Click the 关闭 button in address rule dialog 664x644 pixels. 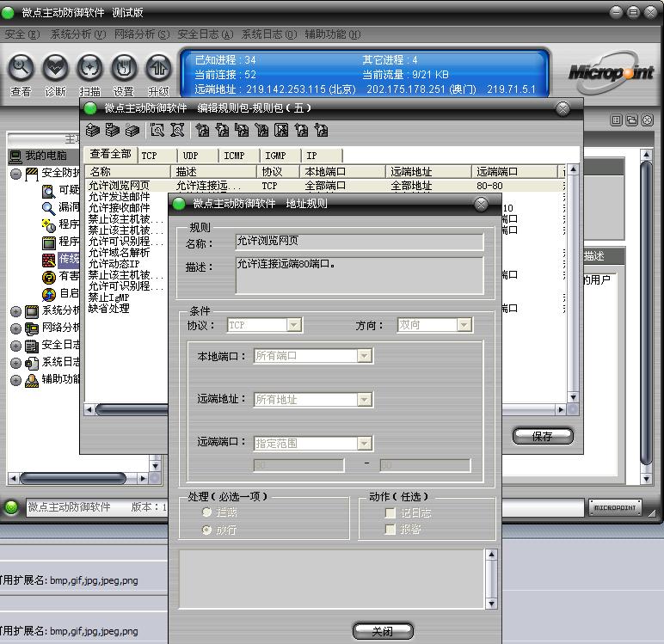[383, 631]
